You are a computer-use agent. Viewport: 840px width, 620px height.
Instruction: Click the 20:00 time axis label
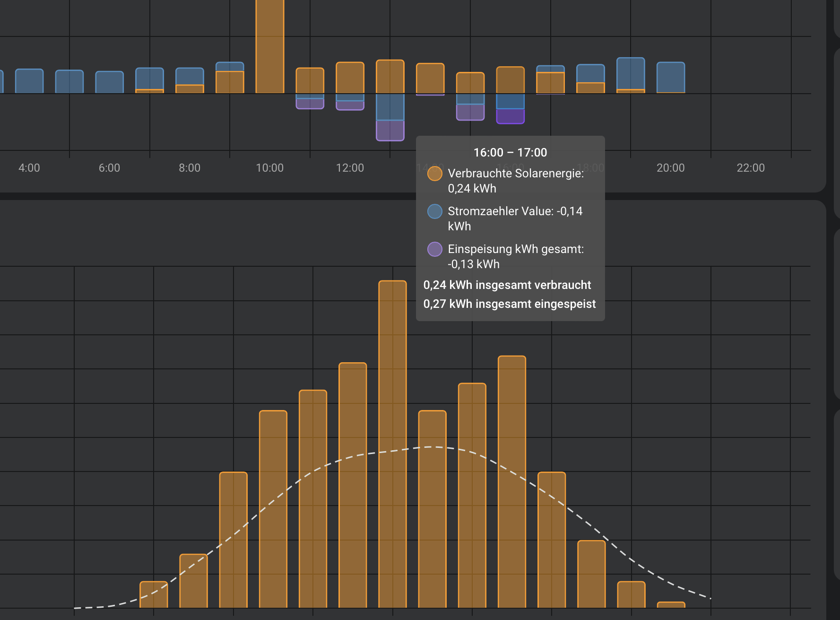[670, 168]
